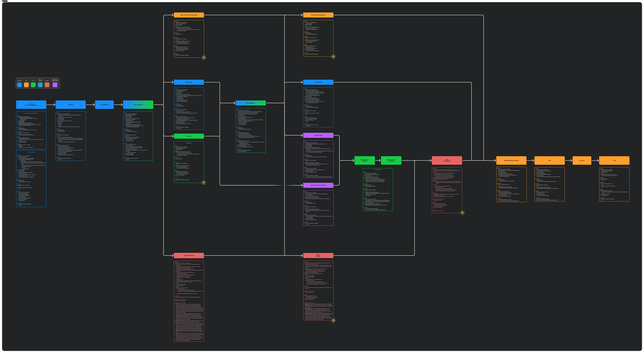Viewport: 644px width, 353px height.
Task: Select the red sound legend swatch
Action: 47,85
